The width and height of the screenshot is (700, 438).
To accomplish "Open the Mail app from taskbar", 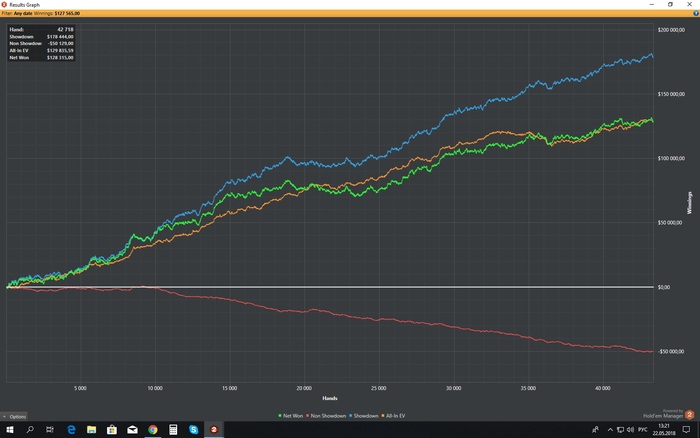I will (132, 430).
